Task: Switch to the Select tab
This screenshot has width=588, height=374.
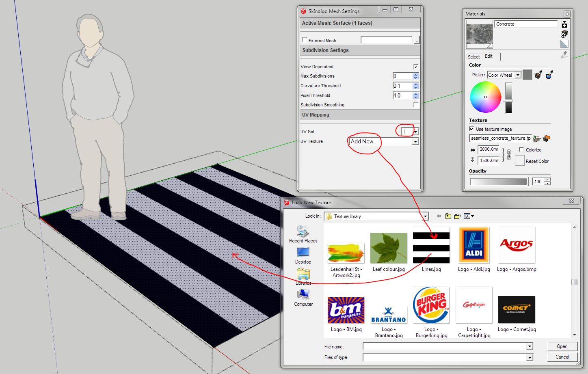Action: point(473,56)
